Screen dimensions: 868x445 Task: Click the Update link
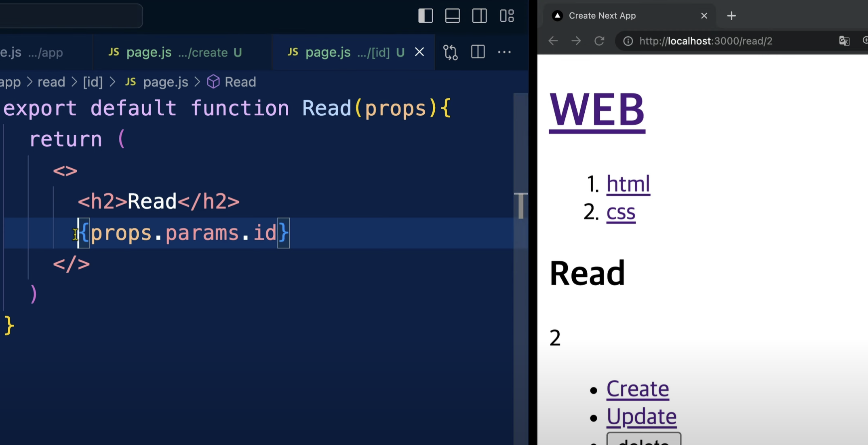[x=641, y=416]
